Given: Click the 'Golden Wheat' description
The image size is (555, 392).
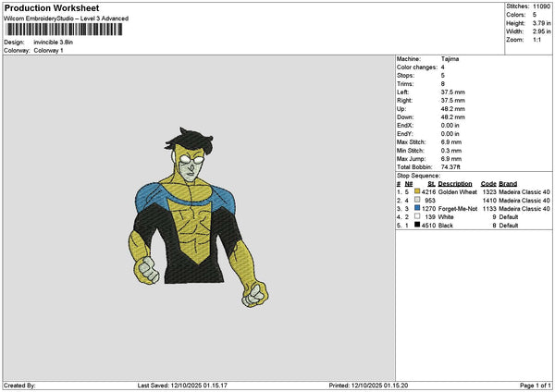Looking at the screenshot, I should tap(457, 191).
